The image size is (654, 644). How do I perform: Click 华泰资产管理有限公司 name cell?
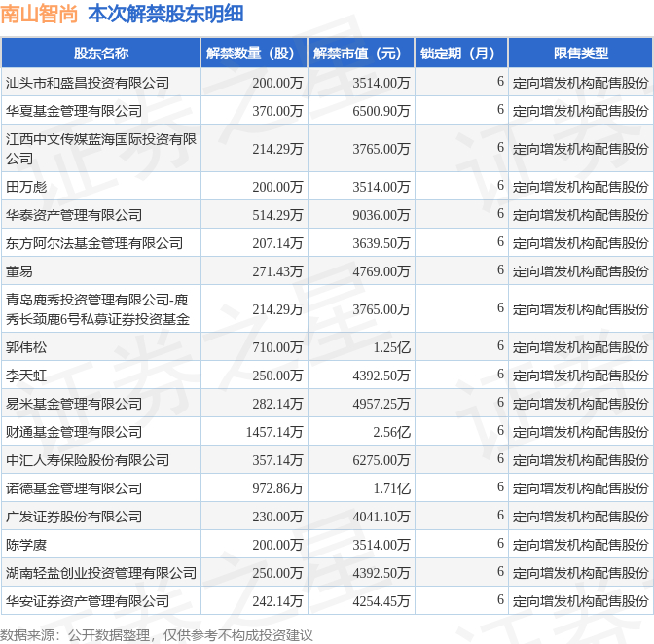pyautogui.click(x=101, y=215)
